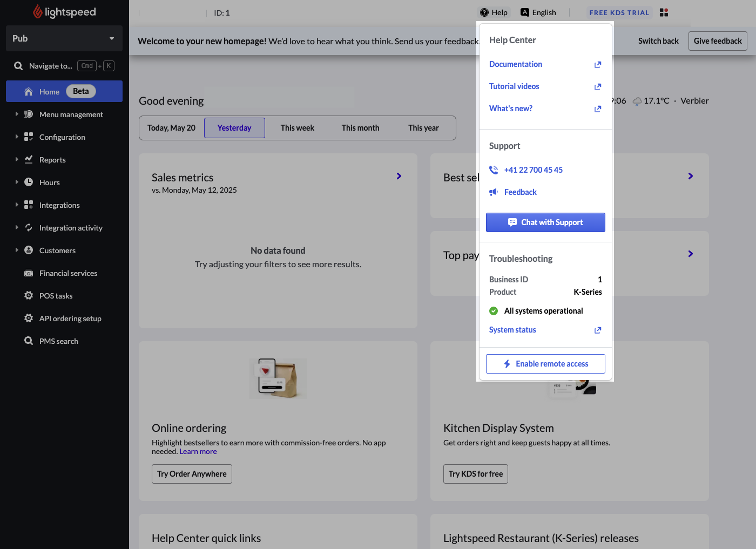Open the apps grid icon in header
The width and height of the screenshot is (756, 549).
point(664,12)
